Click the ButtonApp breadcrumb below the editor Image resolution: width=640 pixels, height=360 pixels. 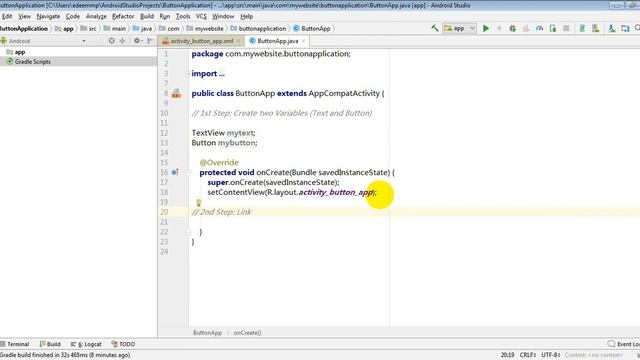(x=207, y=333)
